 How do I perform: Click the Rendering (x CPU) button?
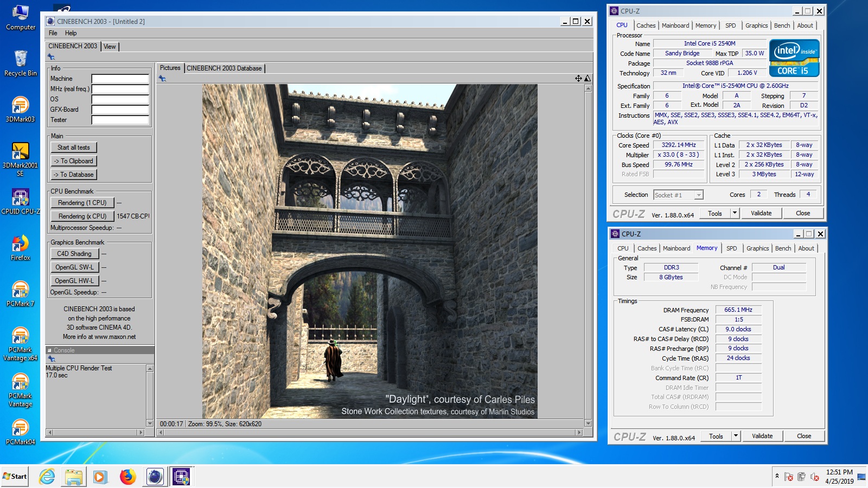(82, 216)
